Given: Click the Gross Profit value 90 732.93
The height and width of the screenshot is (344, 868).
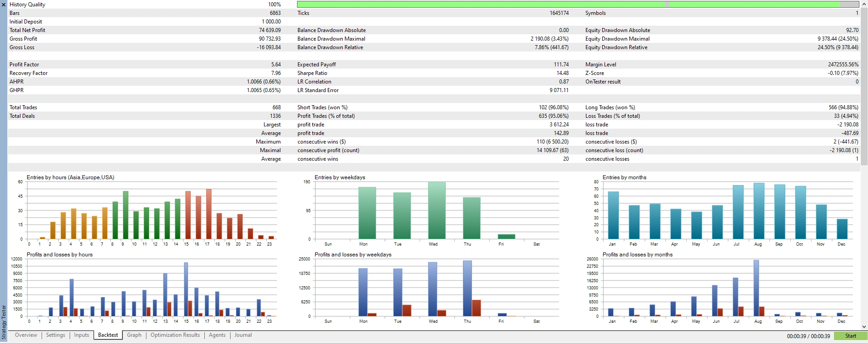Looking at the screenshot, I should click(x=270, y=39).
